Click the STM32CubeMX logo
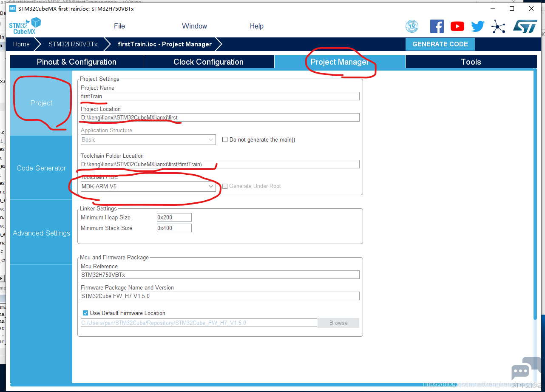The height and width of the screenshot is (392, 545). click(25, 26)
